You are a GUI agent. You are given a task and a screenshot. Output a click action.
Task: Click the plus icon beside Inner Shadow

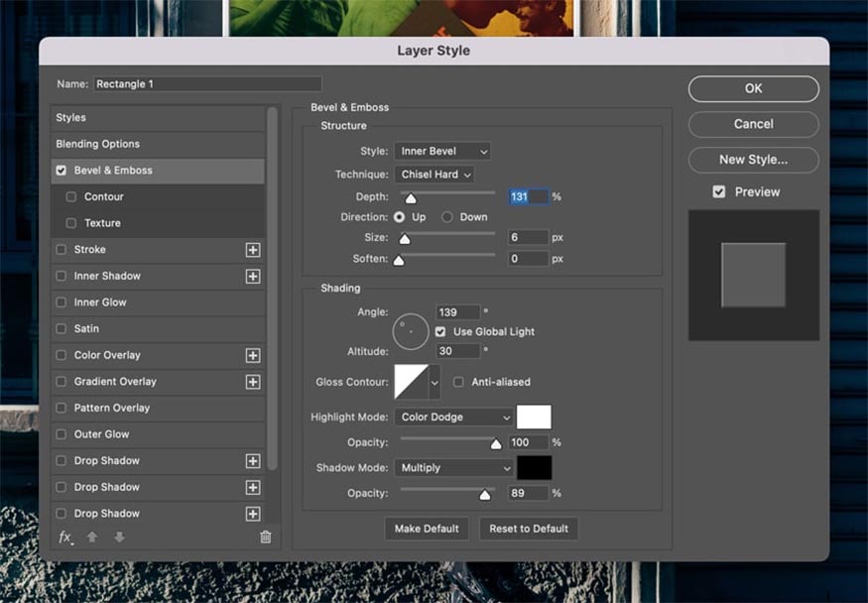[253, 276]
